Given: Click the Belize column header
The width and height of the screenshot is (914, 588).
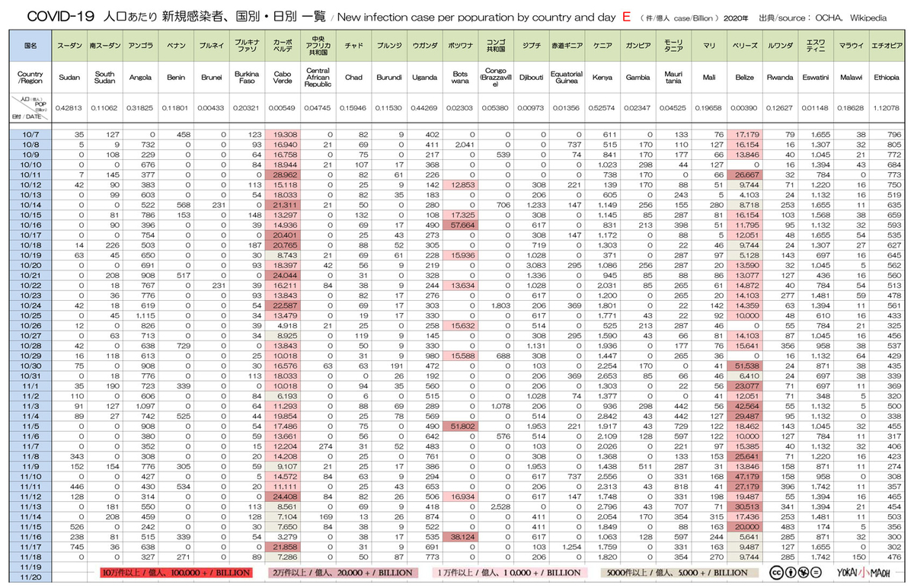Looking at the screenshot, I should click(x=744, y=78).
